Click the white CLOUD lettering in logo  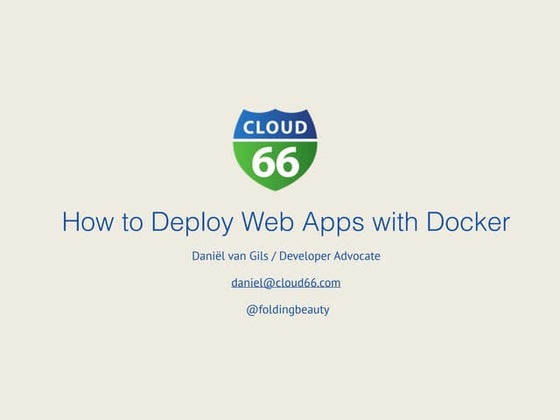point(275,128)
